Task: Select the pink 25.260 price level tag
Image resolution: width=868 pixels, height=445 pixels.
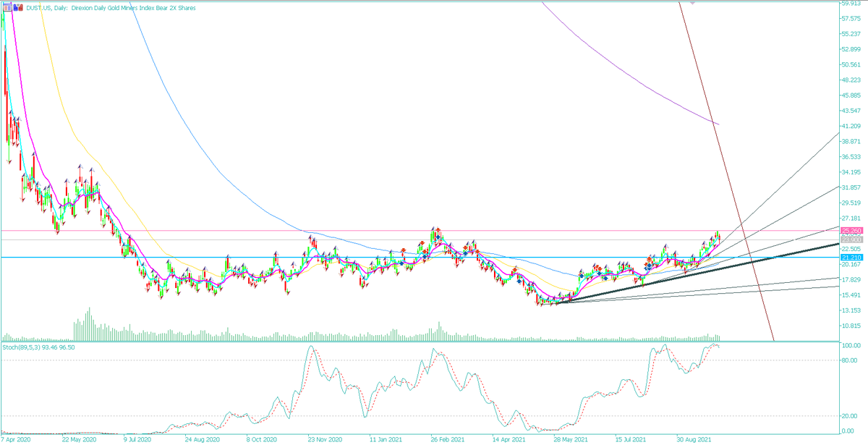Action: [x=851, y=231]
